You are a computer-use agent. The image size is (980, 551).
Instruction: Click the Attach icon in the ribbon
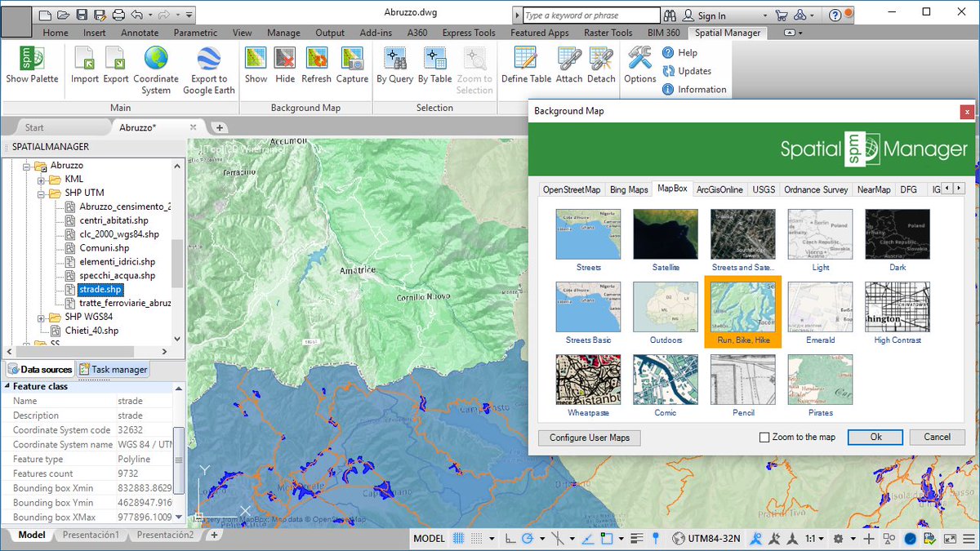tap(569, 60)
